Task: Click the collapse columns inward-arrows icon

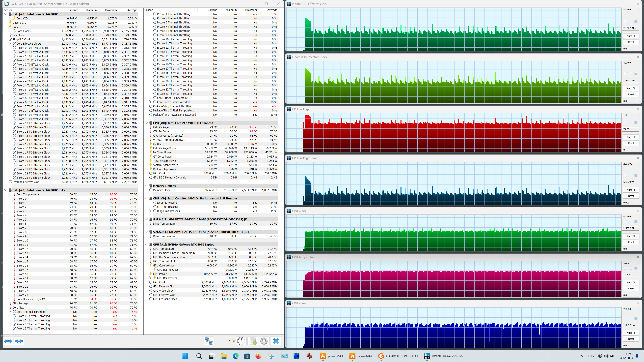Action: [x=19, y=341]
